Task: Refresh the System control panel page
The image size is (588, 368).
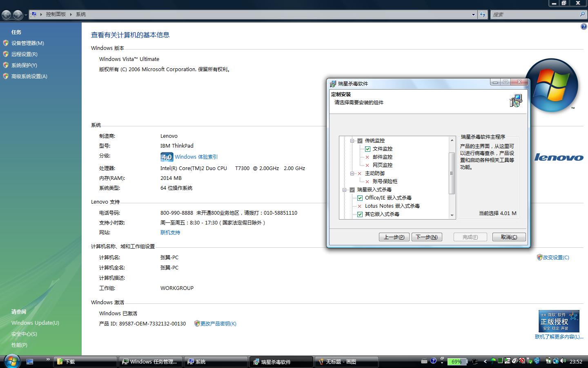Action: (x=483, y=15)
